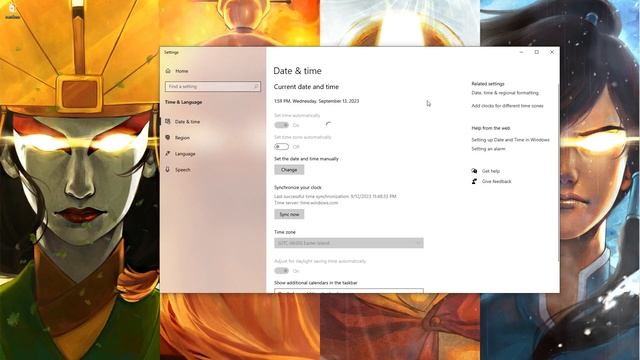Screen dimensions: 640x360
Task: Click the 1:59 PM Wednesday date text
Action: pos(316,101)
